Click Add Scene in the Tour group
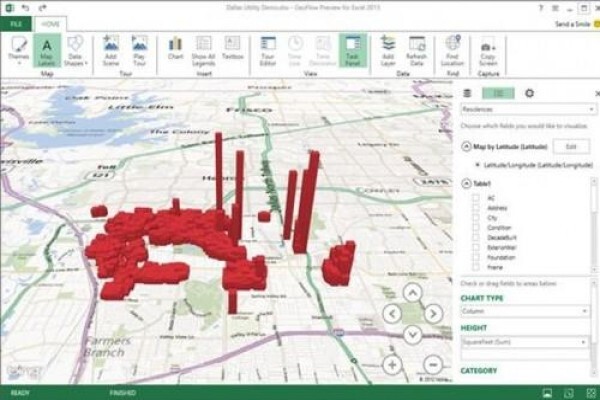Screen dimensions: 600x400 (x=111, y=51)
